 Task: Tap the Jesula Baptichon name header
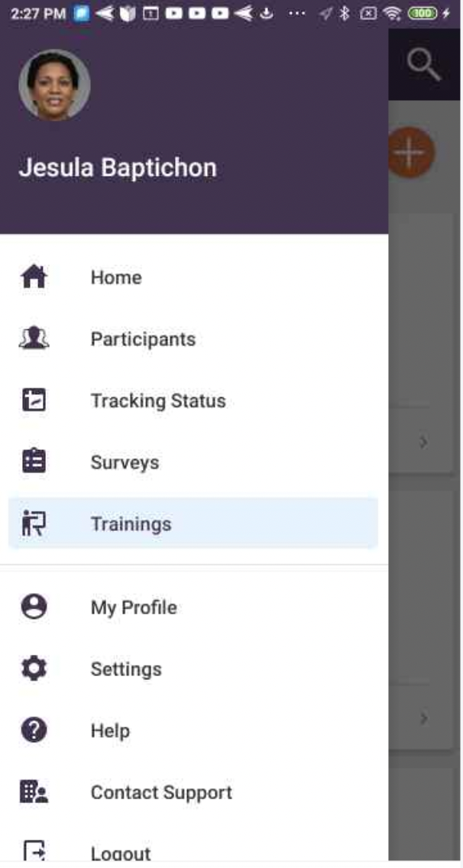click(118, 168)
